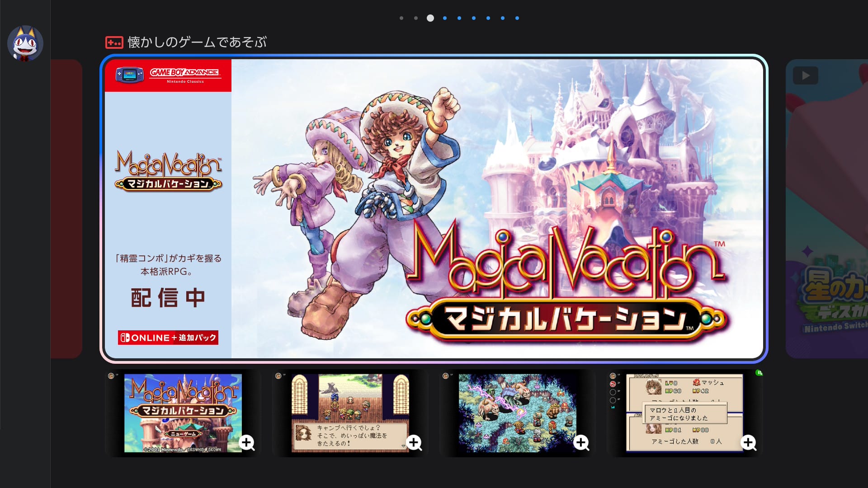Jump to the fifth page indicator dot
The width and height of the screenshot is (868, 488).
click(x=459, y=18)
